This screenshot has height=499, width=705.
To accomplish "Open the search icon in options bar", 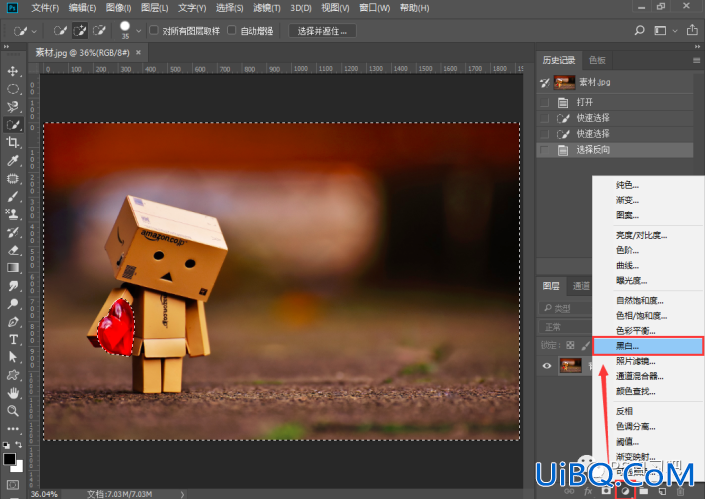I will point(639,31).
